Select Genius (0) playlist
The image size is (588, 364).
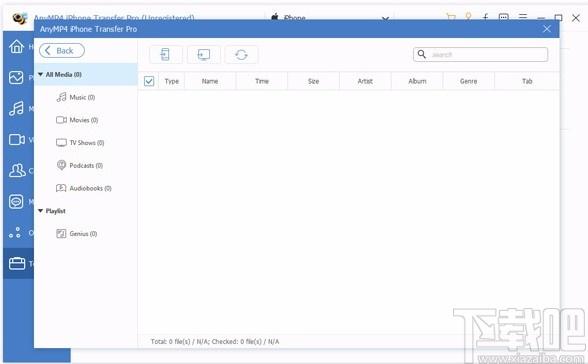point(76,234)
